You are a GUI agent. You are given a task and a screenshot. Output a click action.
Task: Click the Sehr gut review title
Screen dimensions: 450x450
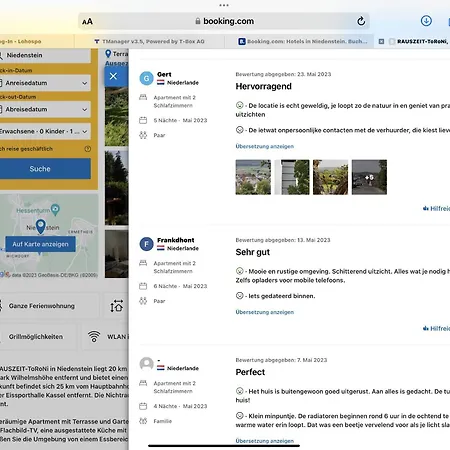(253, 252)
